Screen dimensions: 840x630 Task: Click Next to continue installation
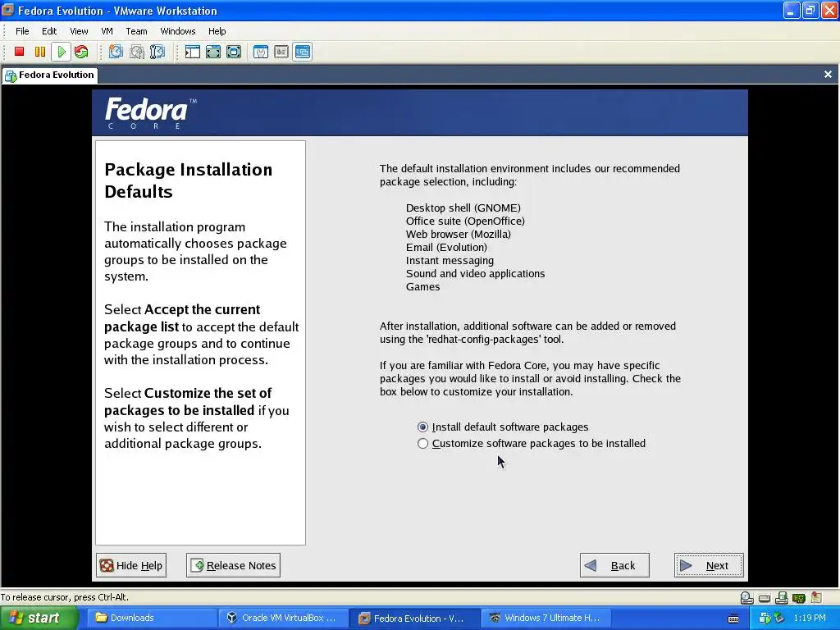tap(709, 565)
